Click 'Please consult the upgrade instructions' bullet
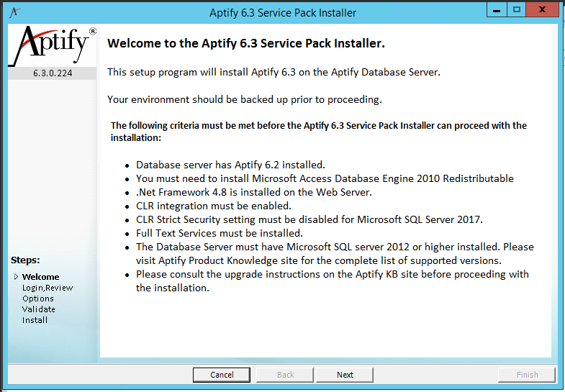 pos(333,281)
